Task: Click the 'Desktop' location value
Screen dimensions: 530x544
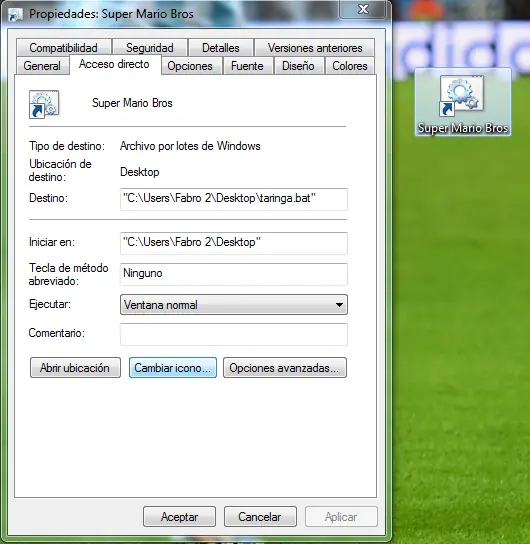Action: (x=140, y=172)
